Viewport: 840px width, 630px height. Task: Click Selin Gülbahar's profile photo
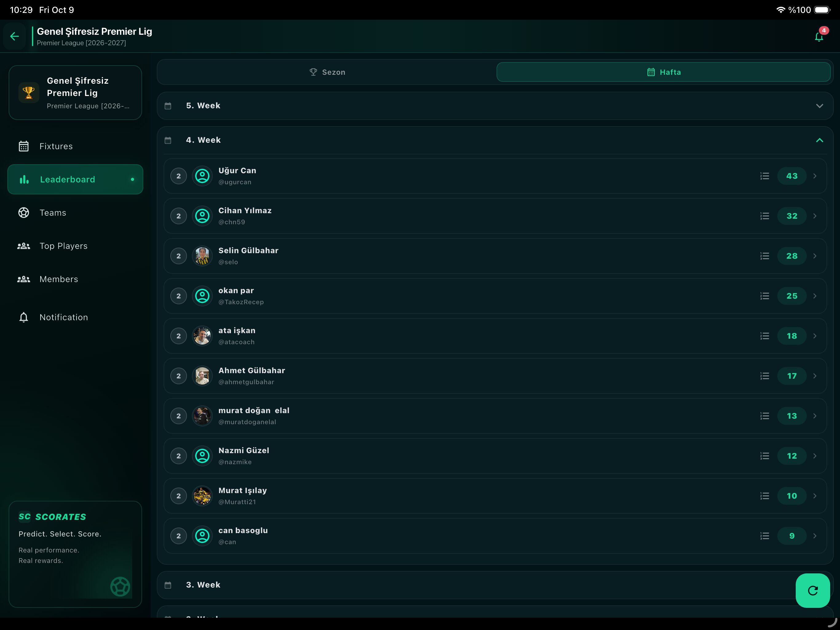point(202,256)
